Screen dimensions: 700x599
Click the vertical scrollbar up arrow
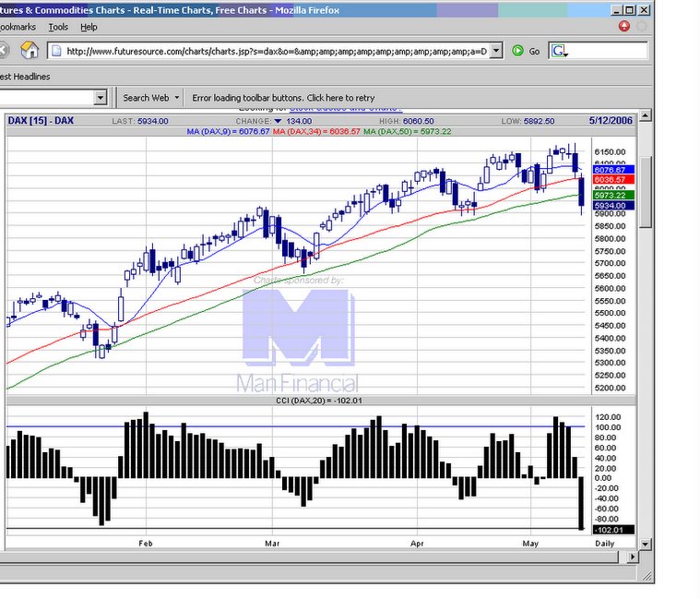pos(645,116)
